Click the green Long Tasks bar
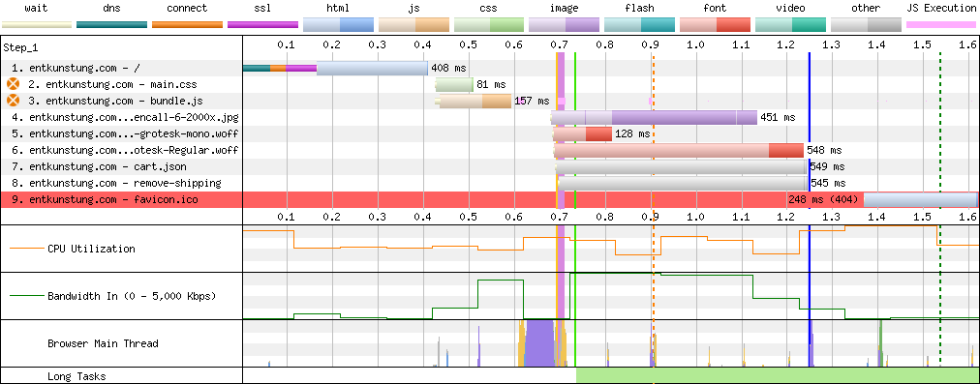The image size is (980, 384). [778, 376]
